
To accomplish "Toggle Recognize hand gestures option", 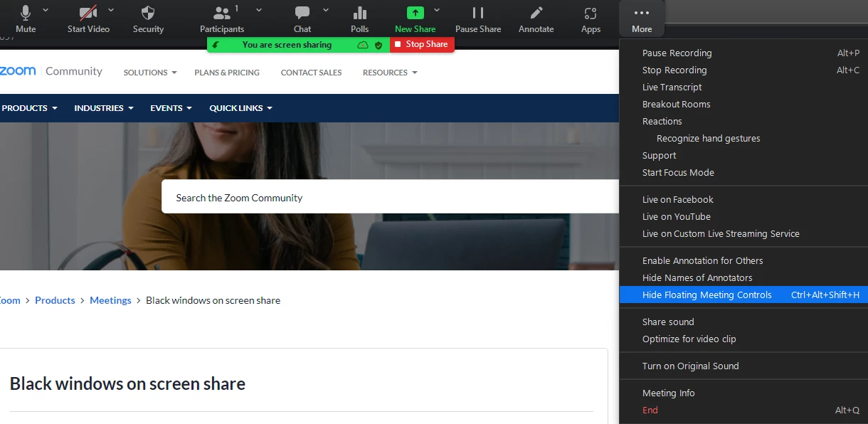I will click(x=743, y=139).
